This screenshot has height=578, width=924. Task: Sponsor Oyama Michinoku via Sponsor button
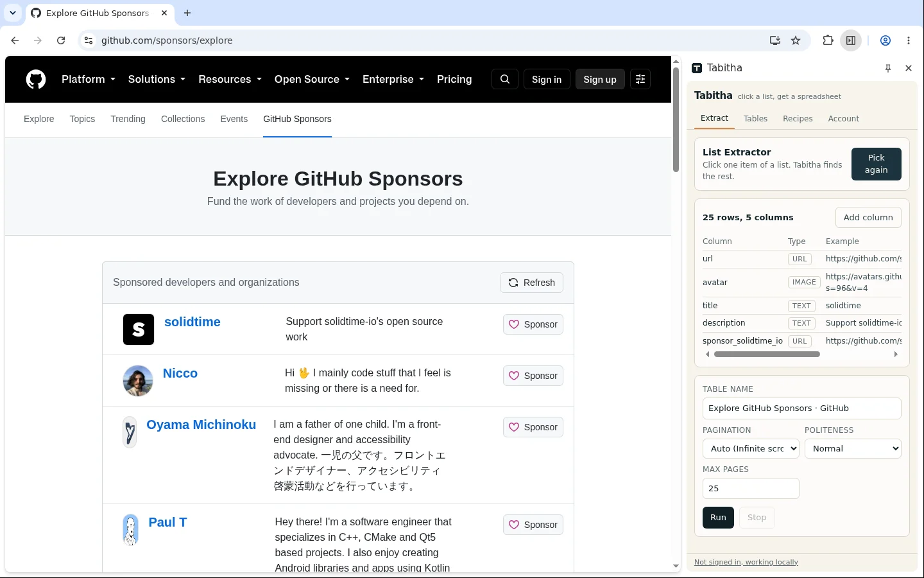[x=533, y=427]
